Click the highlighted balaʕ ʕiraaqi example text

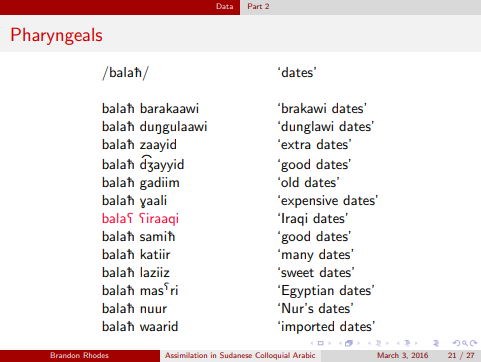pos(140,219)
